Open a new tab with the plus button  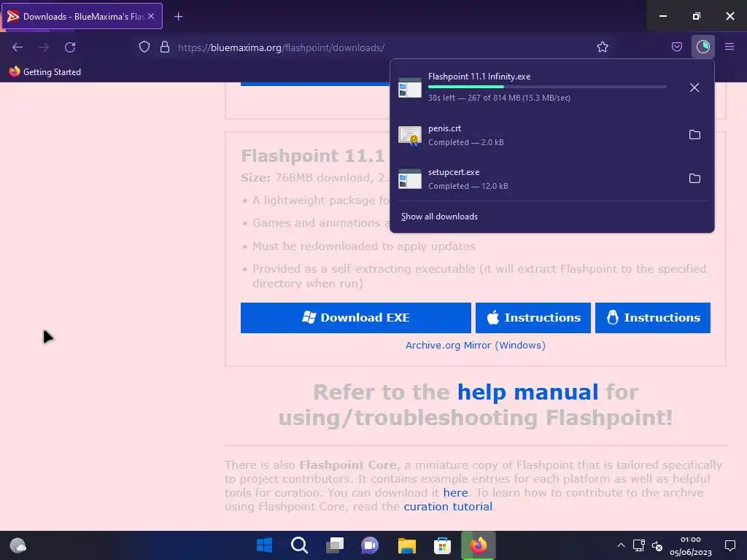pos(178,17)
